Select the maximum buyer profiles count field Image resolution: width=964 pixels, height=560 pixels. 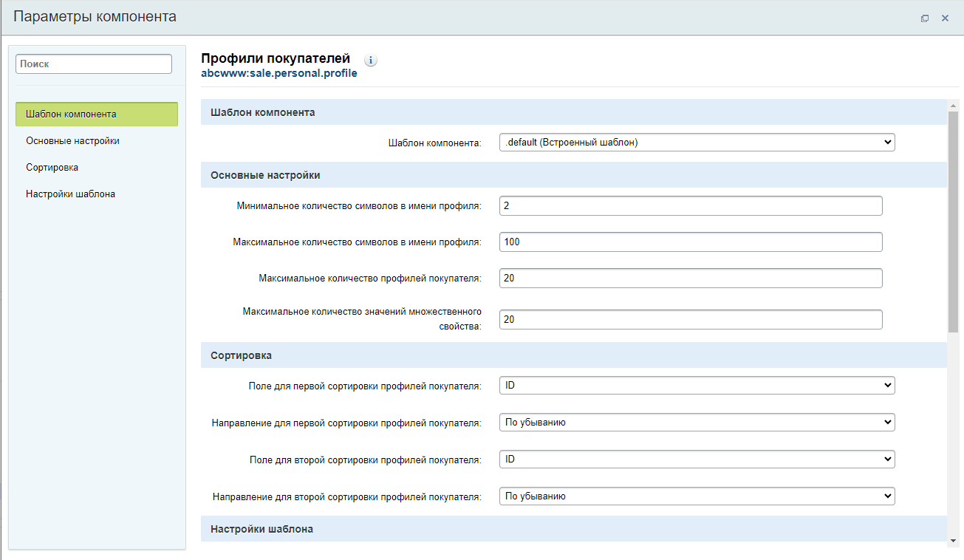(x=690, y=278)
